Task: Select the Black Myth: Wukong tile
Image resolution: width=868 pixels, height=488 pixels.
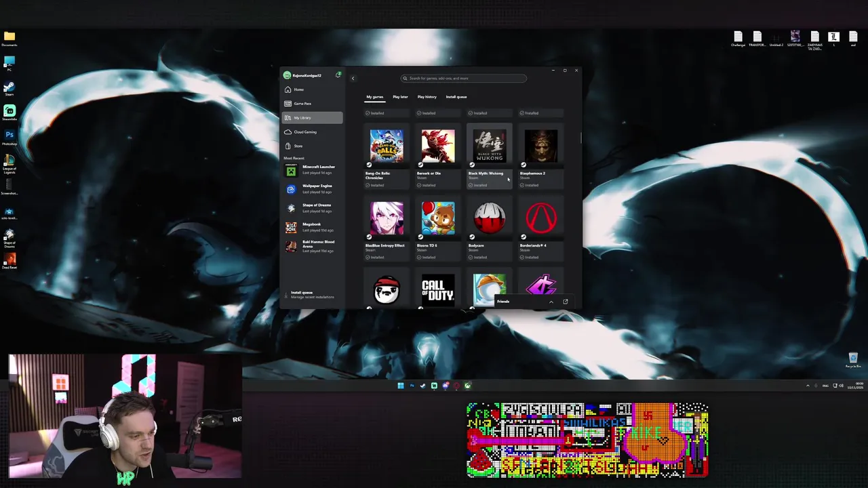Action: (x=490, y=157)
